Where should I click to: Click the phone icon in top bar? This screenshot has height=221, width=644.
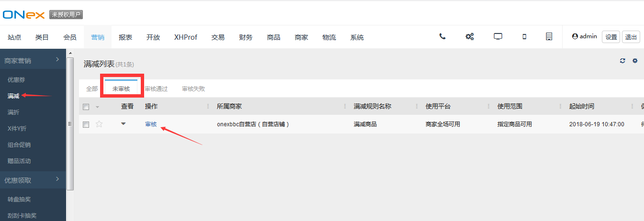click(442, 36)
